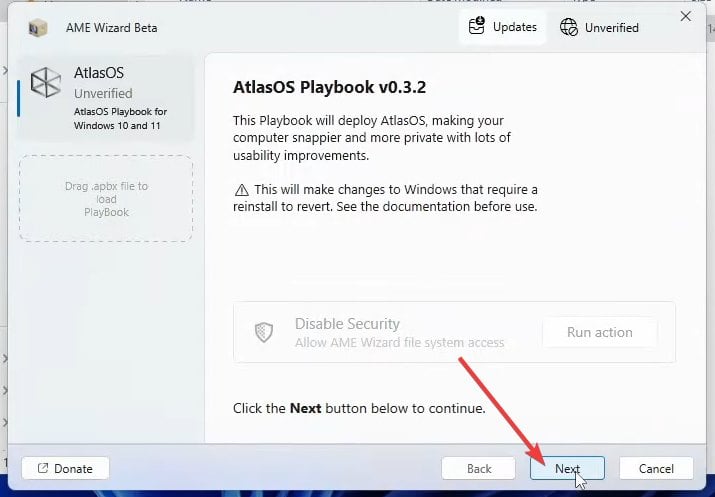Click the 'Allow AME Wizard file system access' text
Screen dimensions: 715x497
click(399, 343)
